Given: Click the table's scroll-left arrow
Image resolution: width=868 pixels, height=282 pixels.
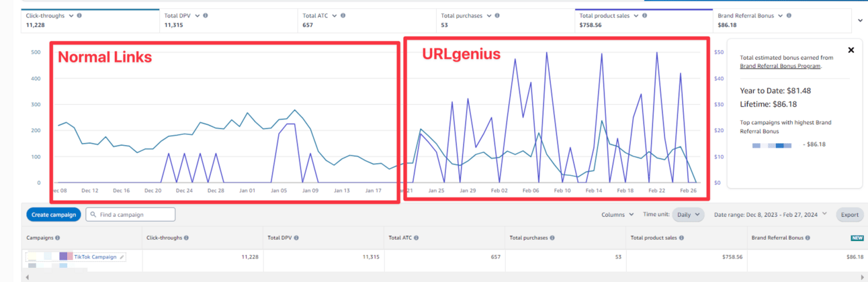Looking at the screenshot, I should tap(27, 277).
